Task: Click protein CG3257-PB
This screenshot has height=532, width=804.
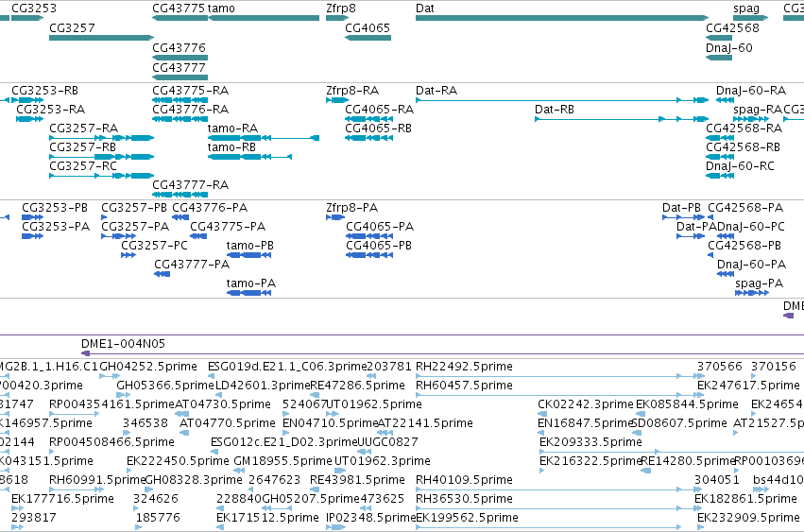Action: (134, 208)
